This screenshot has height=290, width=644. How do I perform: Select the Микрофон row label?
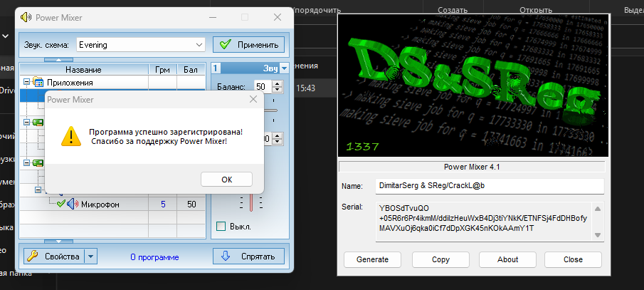[x=100, y=204]
